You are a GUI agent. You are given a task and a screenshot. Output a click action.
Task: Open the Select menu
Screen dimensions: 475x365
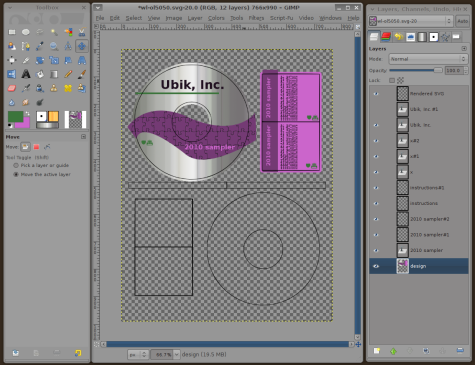click(x=134, y=18)
